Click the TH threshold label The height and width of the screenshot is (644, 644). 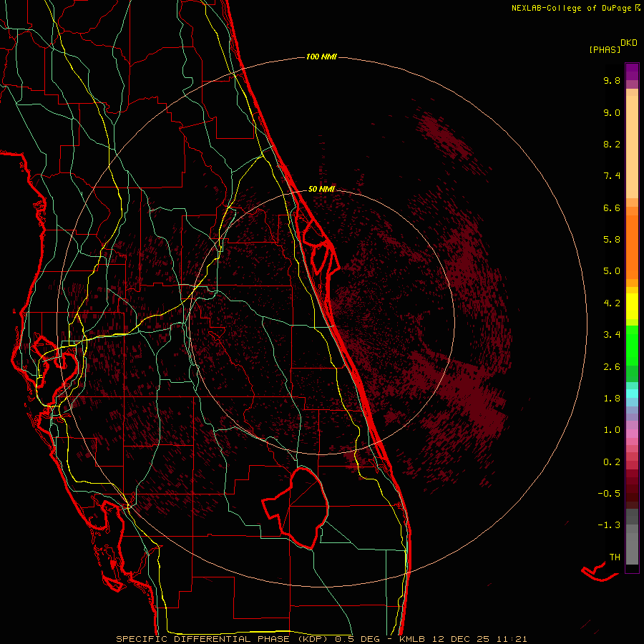click(615, 557)
